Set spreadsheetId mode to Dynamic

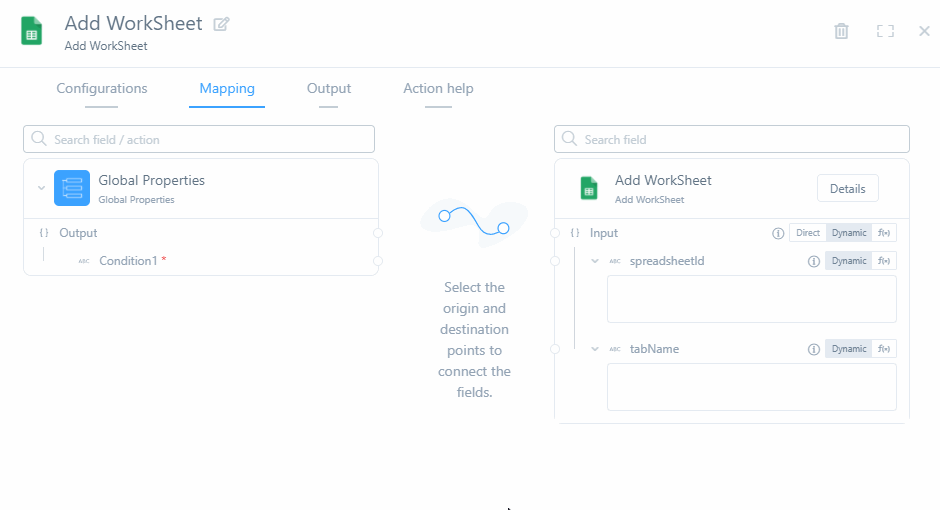coord(849,261)
